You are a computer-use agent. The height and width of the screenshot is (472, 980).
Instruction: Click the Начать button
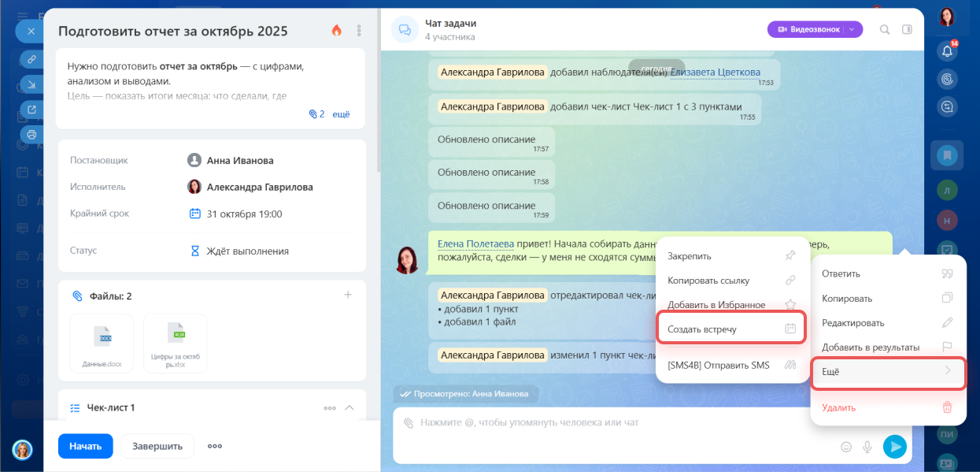click(85, 446)
